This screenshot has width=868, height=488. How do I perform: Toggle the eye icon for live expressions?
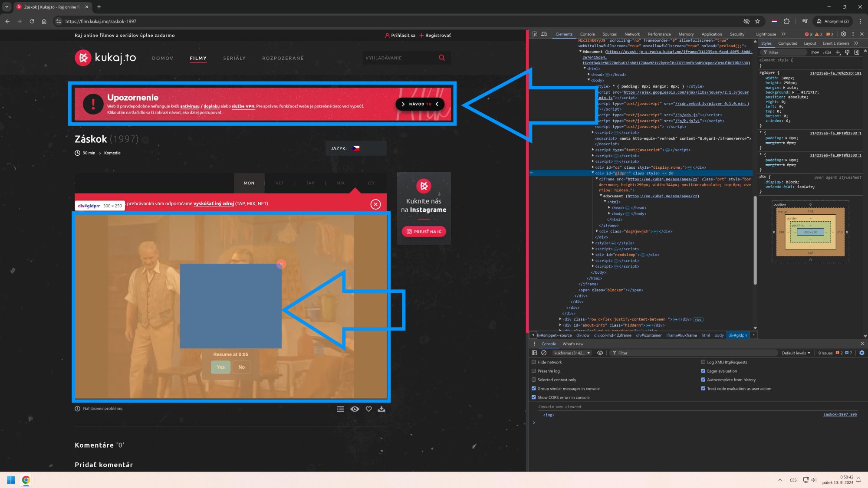600,353
